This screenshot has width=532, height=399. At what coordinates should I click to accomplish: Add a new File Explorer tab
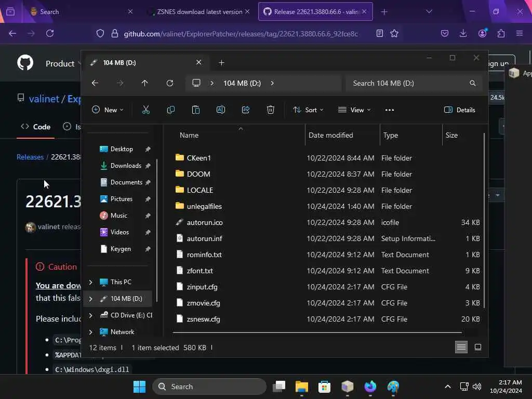(x=221, y=63)
